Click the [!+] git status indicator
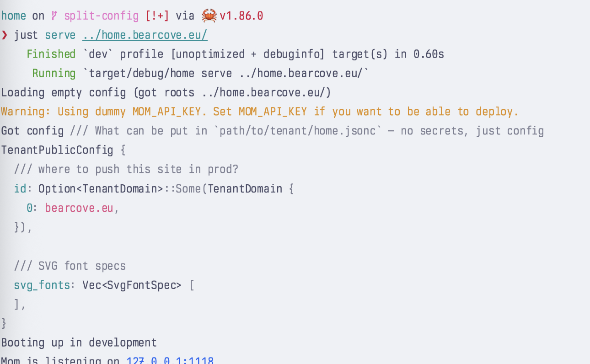The image size is (590, 364). click(x=157, y=16)
